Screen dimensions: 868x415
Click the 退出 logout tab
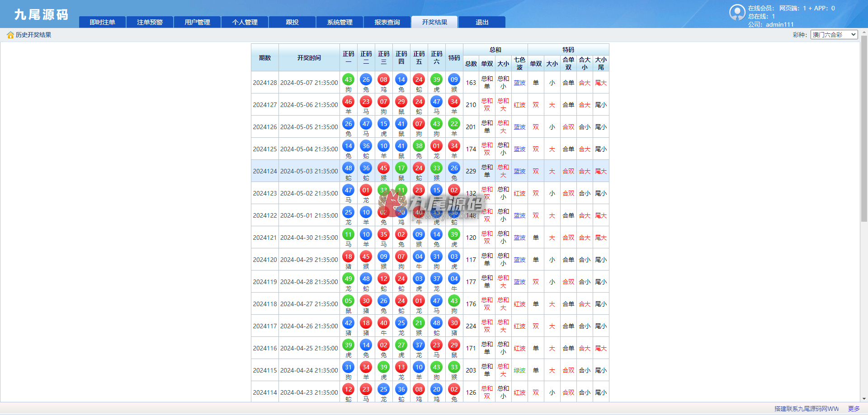[482, 22]
